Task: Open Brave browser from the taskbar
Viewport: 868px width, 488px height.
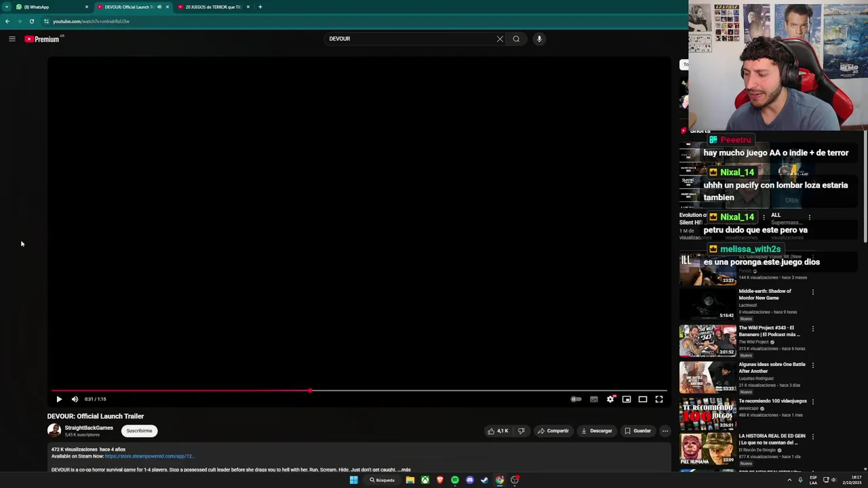Action: point(440,480)
